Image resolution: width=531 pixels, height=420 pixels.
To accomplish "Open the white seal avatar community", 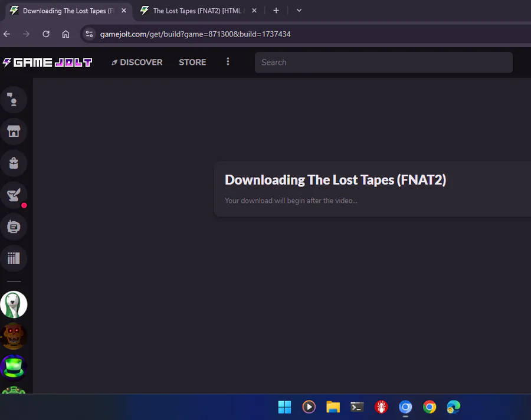I will [14, 304].
